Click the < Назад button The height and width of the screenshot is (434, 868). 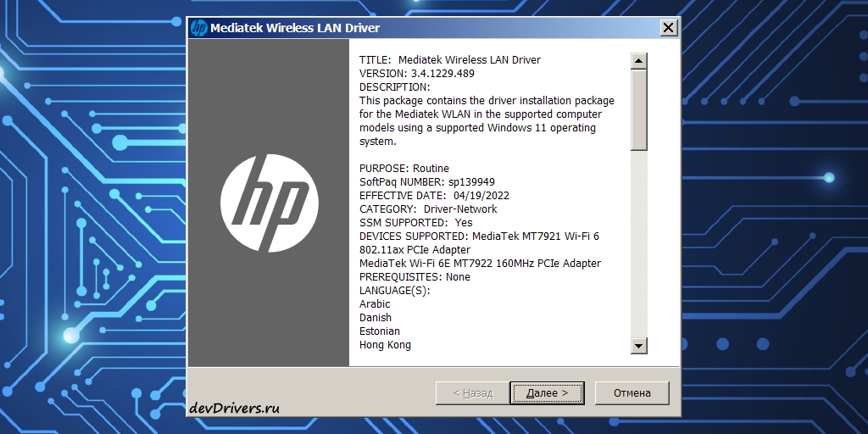tap(472, 393)
